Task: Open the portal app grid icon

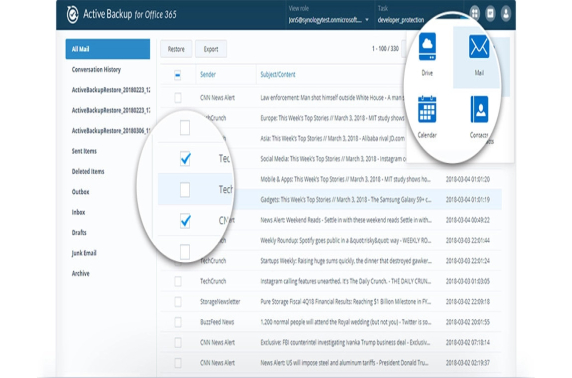Action: (475, 14)
